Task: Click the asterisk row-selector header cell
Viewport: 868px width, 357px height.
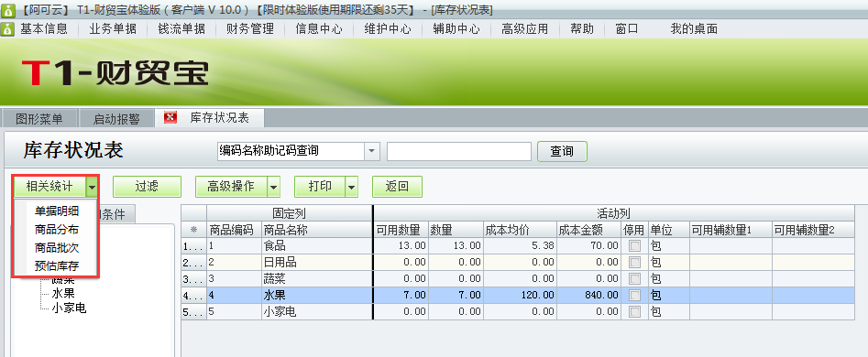Action: tap(193, 230)
